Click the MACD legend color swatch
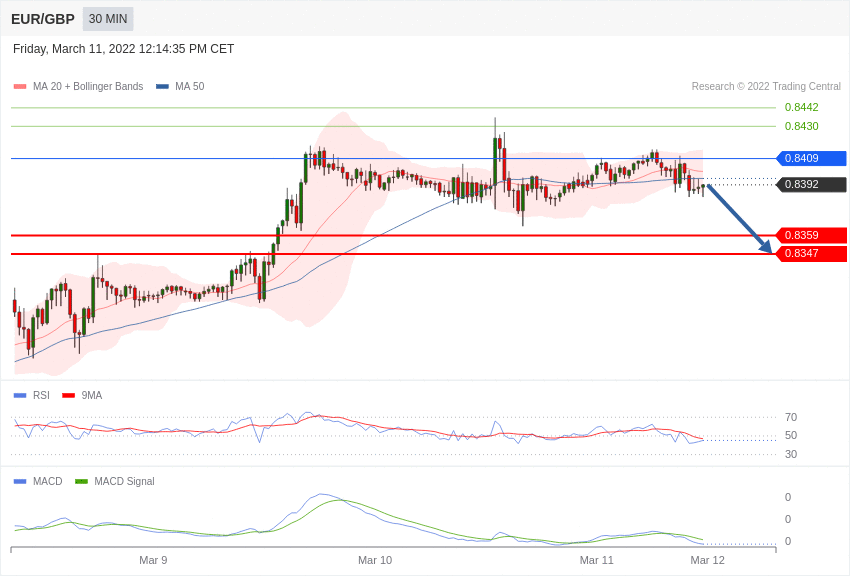 [20, 481]
